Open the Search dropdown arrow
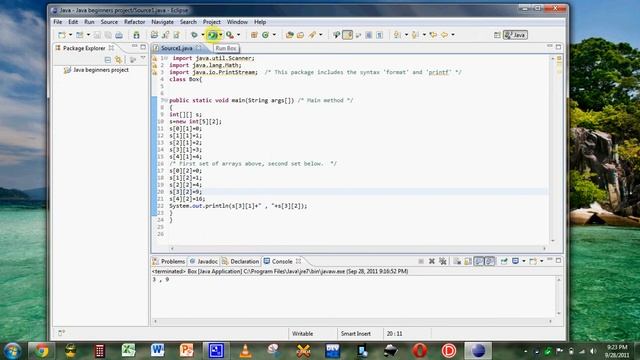The image size is (640, 360). [x=321, y=35]
